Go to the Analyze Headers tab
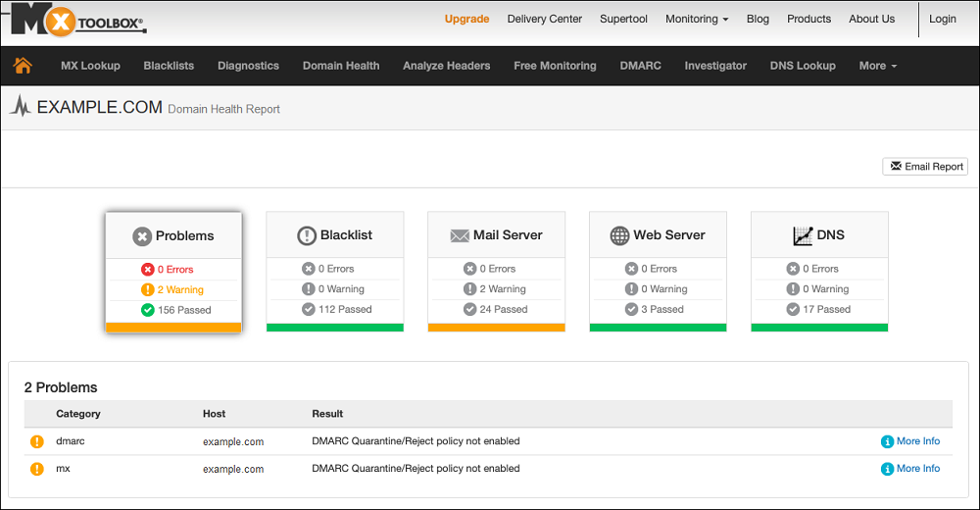This screenshot has width=980, height=510. pos(446,66)
